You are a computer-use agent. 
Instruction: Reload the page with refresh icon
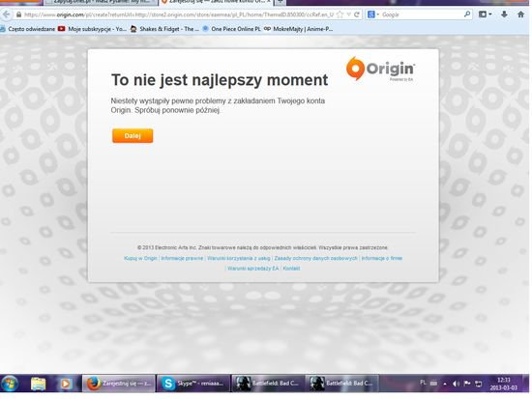click(x=357, y=14)
